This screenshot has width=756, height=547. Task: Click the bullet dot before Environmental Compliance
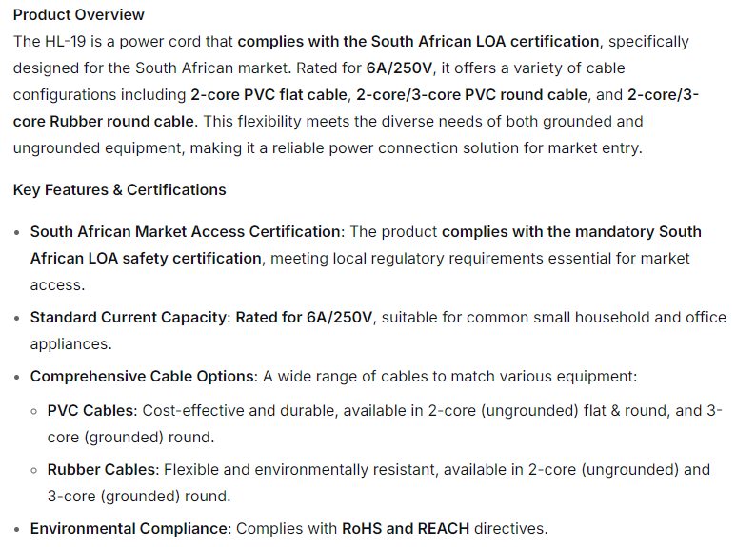(x=17, y=530)
